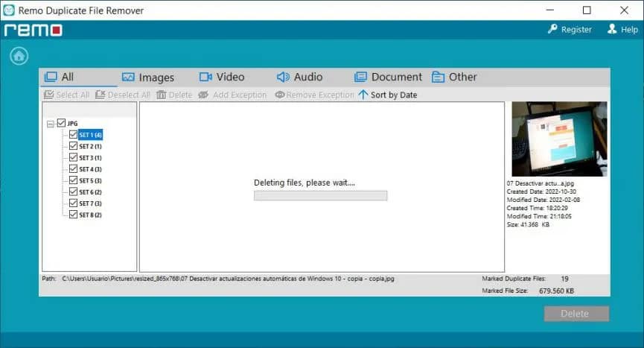This screenshot has width=644, height=348.
Task: Click the file path text at bottom
Action: (x=228, y=279)
